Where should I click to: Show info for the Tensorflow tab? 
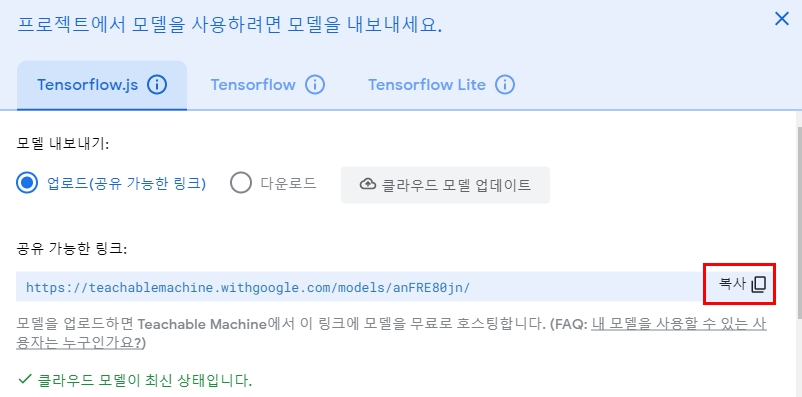coord(315,84)
